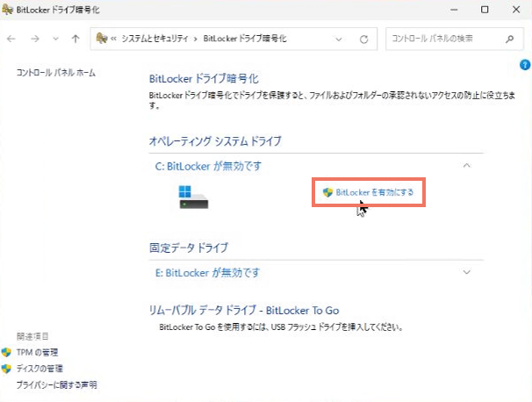The image size is (532, 402).
Task: Select the BitLocker ドライブ暗号化 breadcrumb
Action: coord(245,39)
